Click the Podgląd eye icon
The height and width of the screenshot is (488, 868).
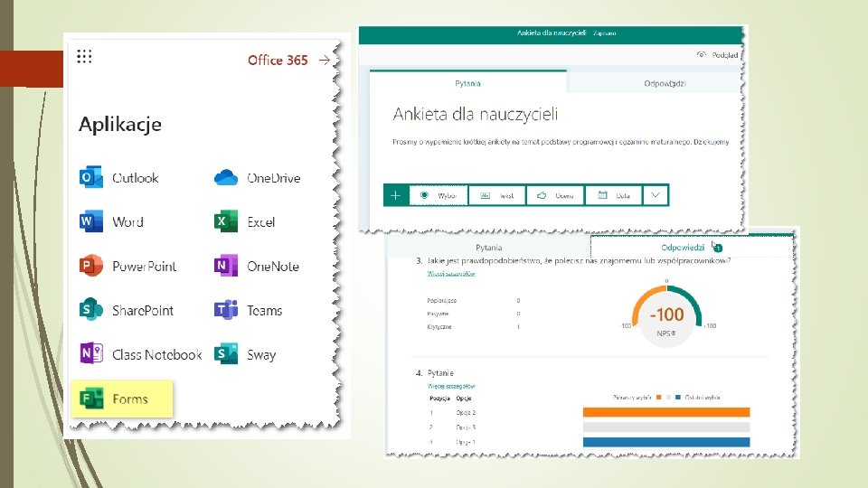(x=702, y=54)
